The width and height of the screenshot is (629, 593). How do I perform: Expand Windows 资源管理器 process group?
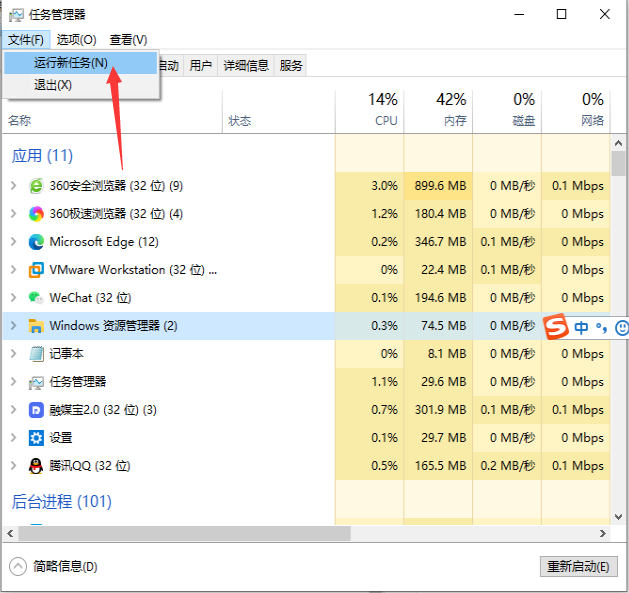(13, 326)
